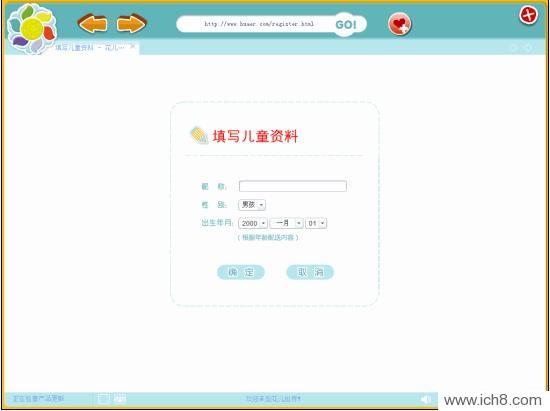The width and height of the screenshot is (550, 411).
Task: Open the gender dropdown showing 男孩
Action: pos(252,204)
